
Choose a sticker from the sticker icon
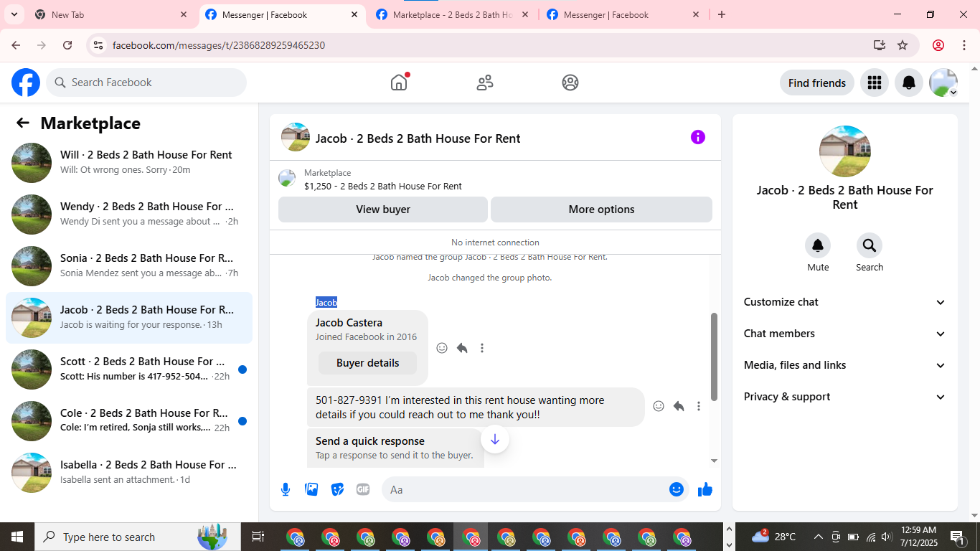337,489
